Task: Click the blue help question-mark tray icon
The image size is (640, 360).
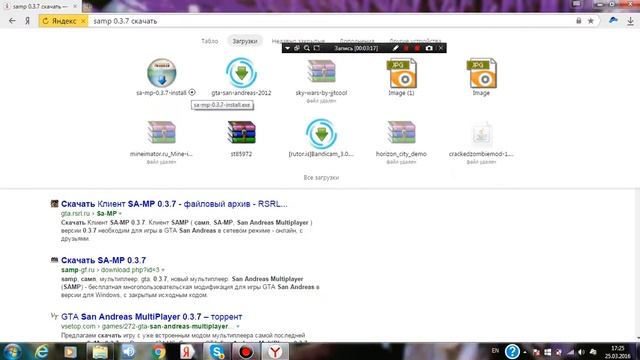Action: tap(512, 351)
